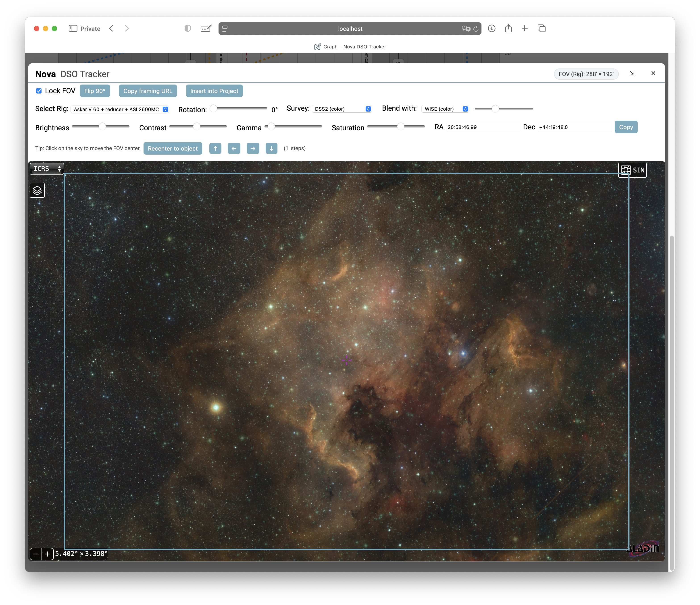Click Copy framing URL
This screenshot has width=700, height=605.
(x=148, y=91)
